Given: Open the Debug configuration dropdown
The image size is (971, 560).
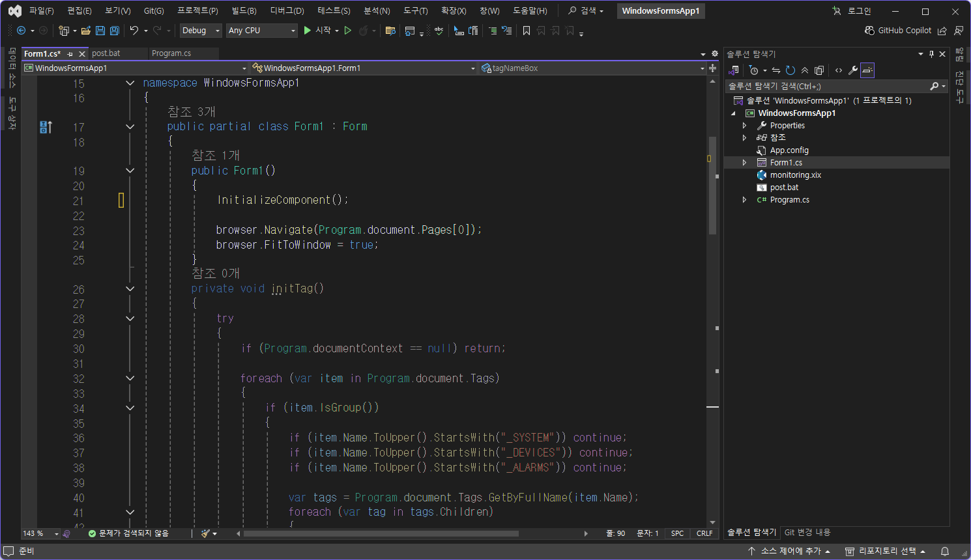Looking at the screenshot, I should click(x=200, y=31).
